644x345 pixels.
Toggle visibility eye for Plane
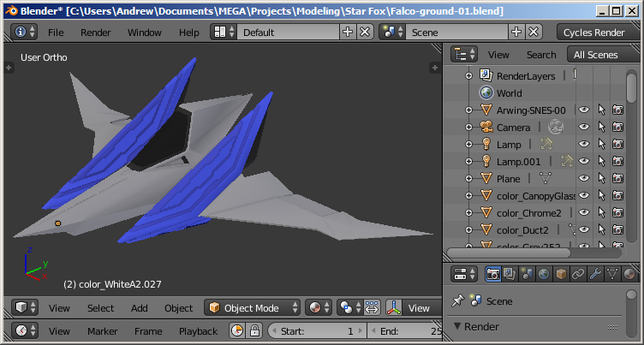point(584,179)
